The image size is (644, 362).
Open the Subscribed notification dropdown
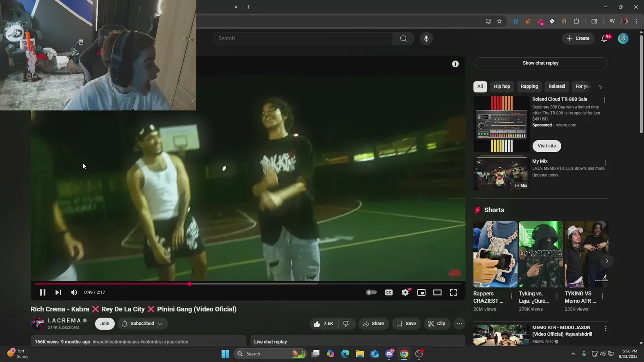(x=143, y=324)
